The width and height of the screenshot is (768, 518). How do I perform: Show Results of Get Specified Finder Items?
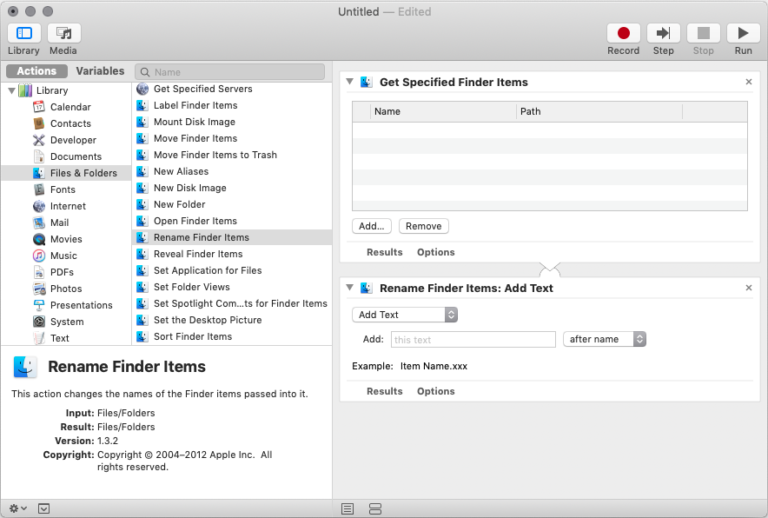[384, 252]
